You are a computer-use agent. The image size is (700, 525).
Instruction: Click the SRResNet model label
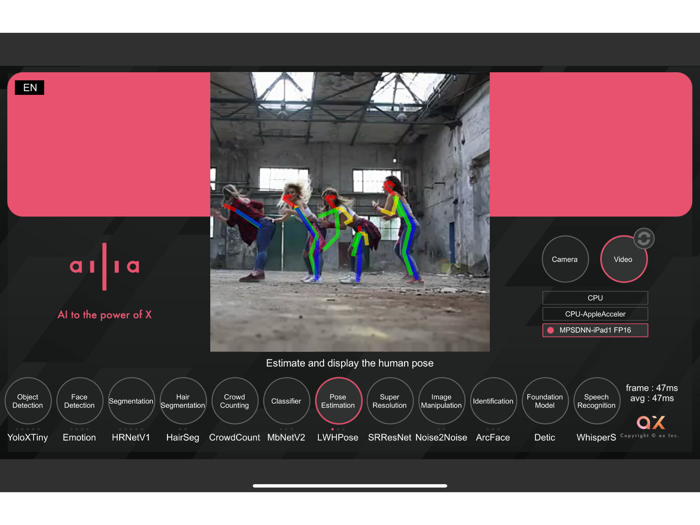[389, 438]
